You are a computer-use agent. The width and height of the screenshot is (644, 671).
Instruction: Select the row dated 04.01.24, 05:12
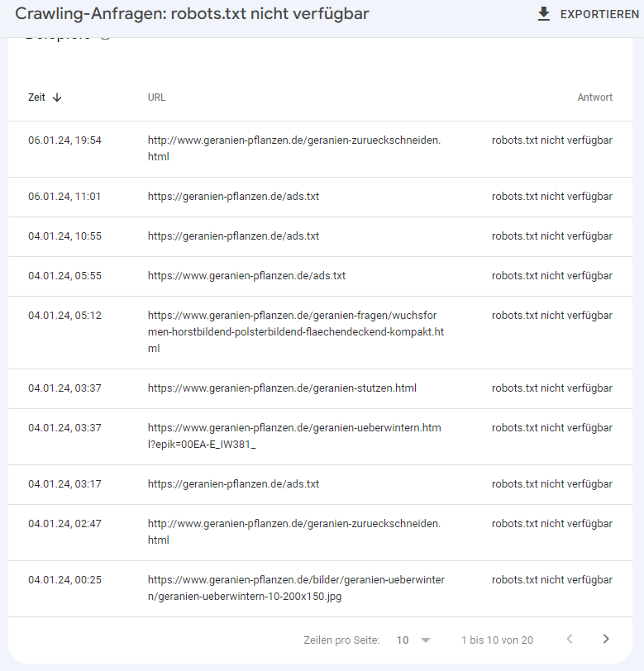click(x=320, y=332)
